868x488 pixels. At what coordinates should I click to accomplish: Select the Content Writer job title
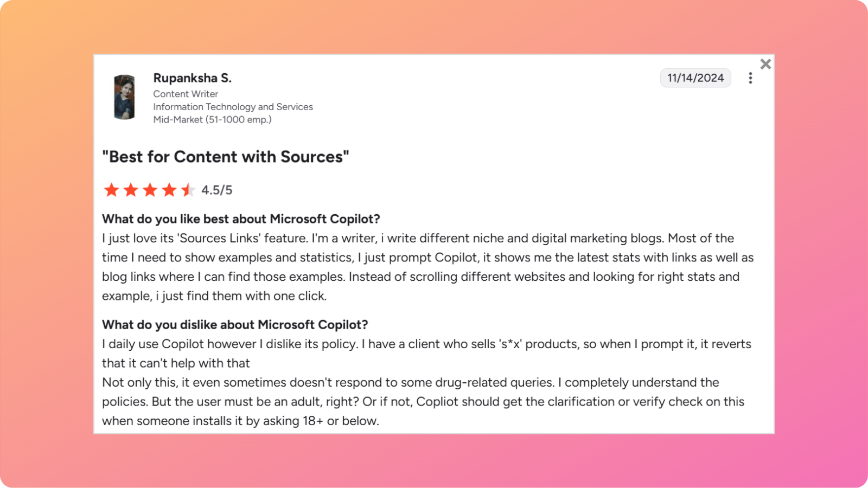(x=186, y=94)
